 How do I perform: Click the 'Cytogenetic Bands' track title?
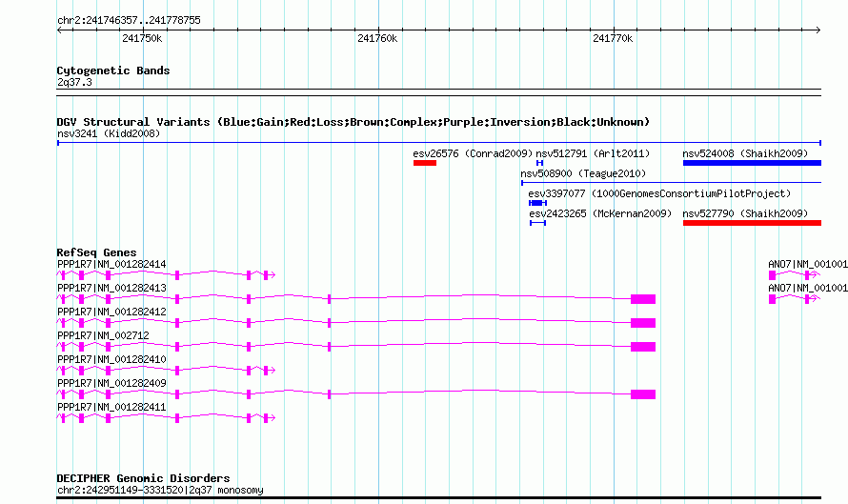[113, 71]
